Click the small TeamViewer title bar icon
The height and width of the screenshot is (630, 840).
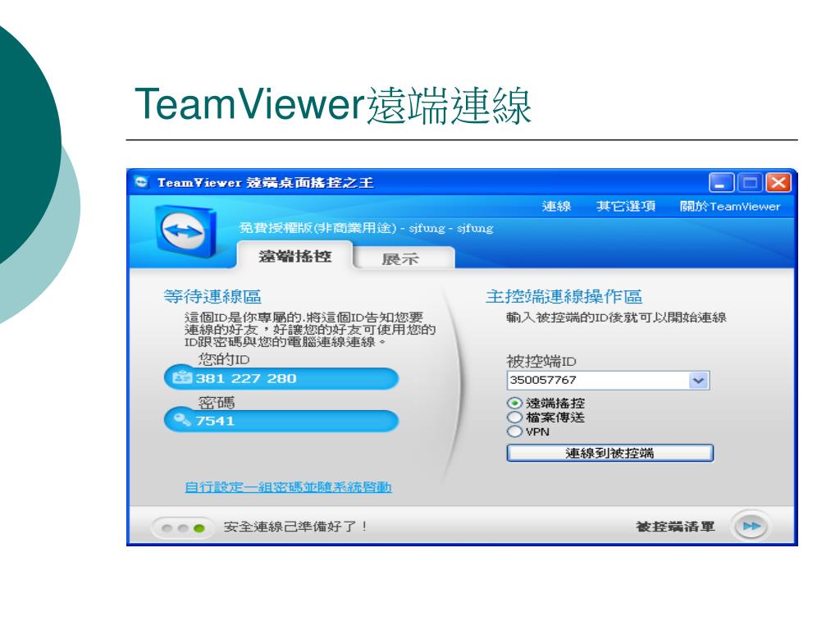141,182
